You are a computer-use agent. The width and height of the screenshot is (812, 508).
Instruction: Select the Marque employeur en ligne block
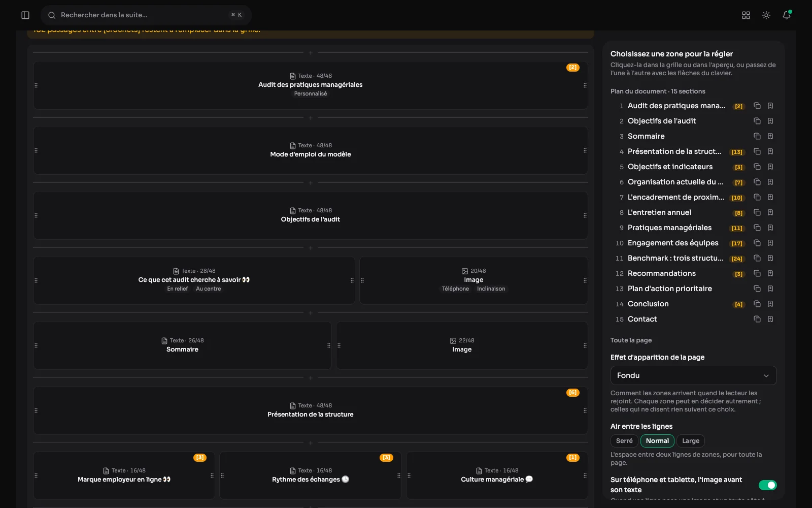pyautogui.click(x=124, y=475)
